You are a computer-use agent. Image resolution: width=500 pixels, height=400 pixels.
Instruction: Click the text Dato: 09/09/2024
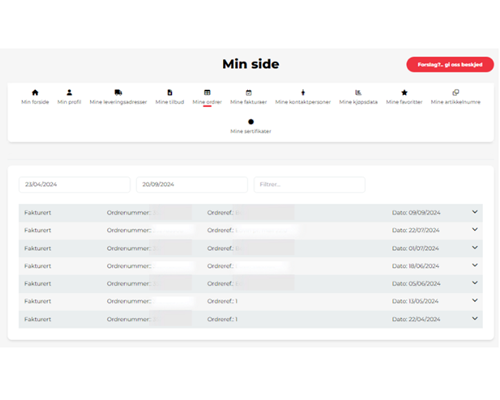(x=416, y=213)
